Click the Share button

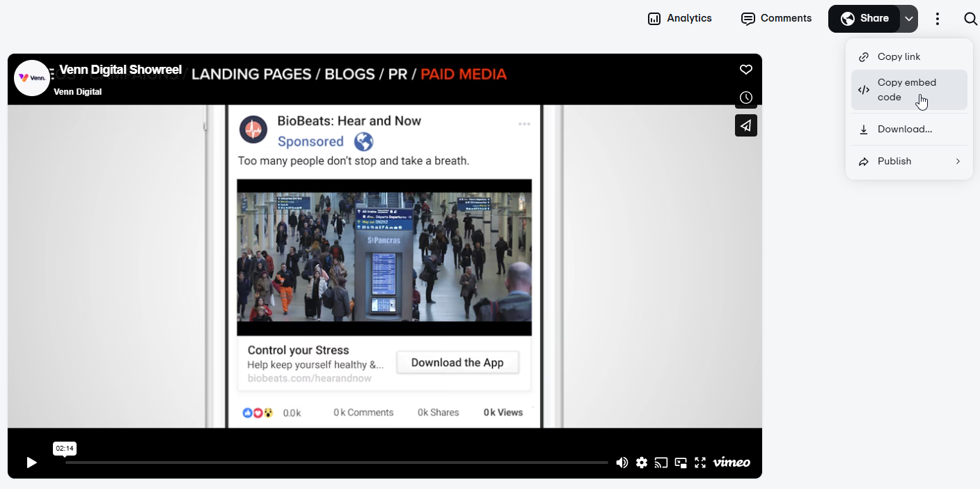coord(864,19)
